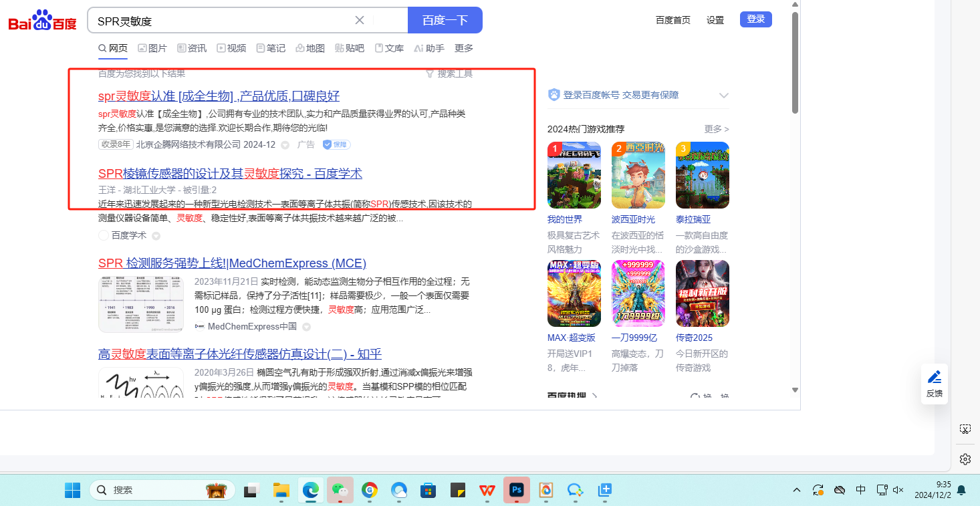Screen dimensions: 980x506
Task: Open the dropdown arrow beside the 广告 label
Action: (285, 145)
